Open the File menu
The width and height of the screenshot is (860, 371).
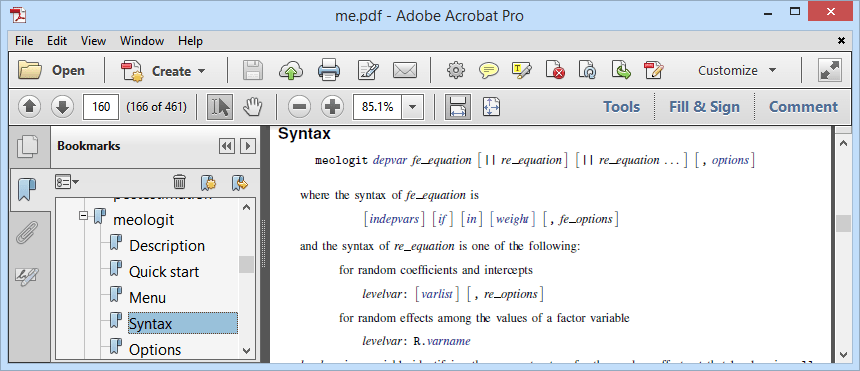[x=24, y=41]
